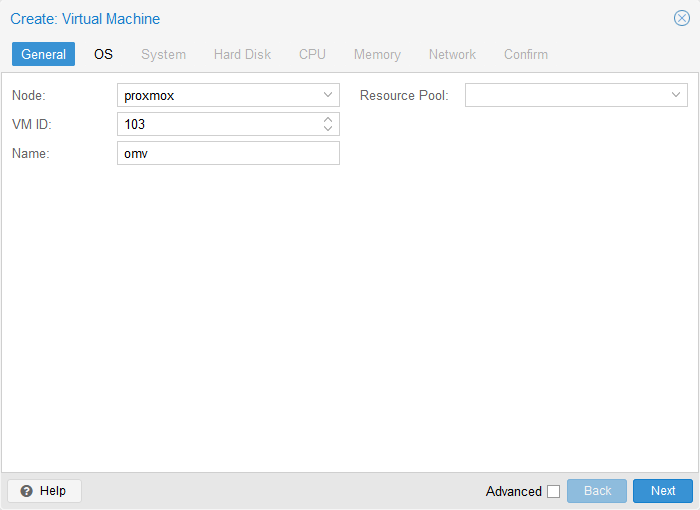Select the General tab
The height and width of the screenshot is (510, 700).
tap(43, 54)
